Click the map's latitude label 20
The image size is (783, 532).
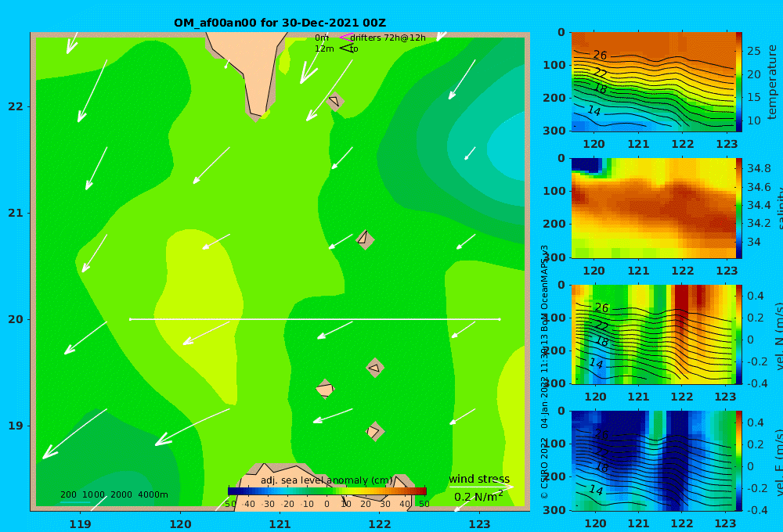coord(16,319)
